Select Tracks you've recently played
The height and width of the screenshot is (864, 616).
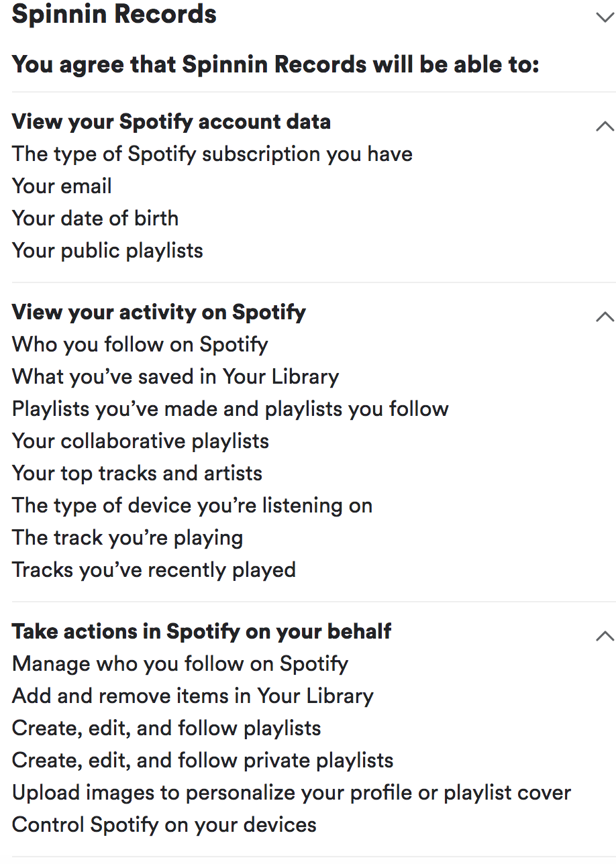(x=154, y=570)
